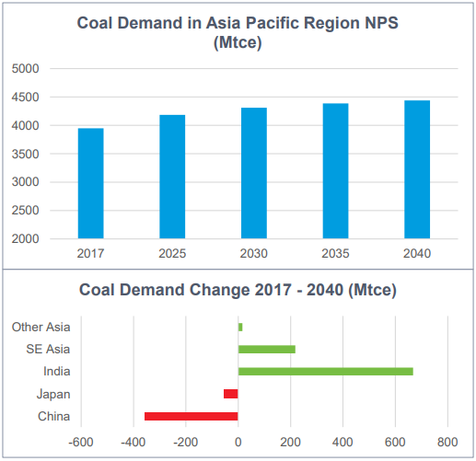Click the 5000 y-axis label

pyautogui.click(x=25, y=68)
